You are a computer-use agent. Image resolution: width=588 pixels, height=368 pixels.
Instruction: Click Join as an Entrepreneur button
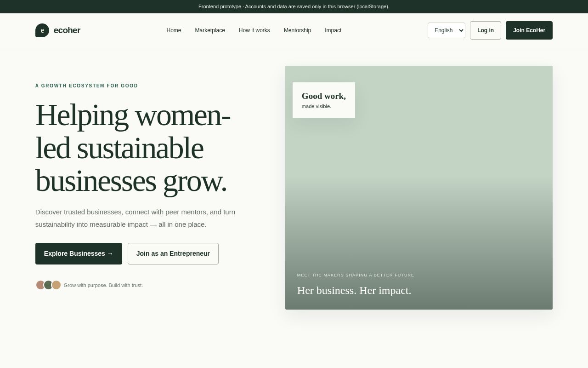173,253
